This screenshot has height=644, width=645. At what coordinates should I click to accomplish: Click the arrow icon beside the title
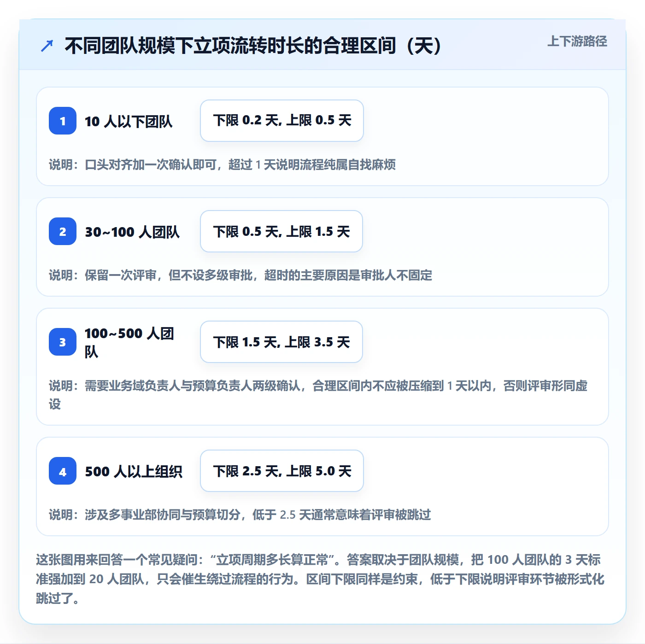[47, 46]
